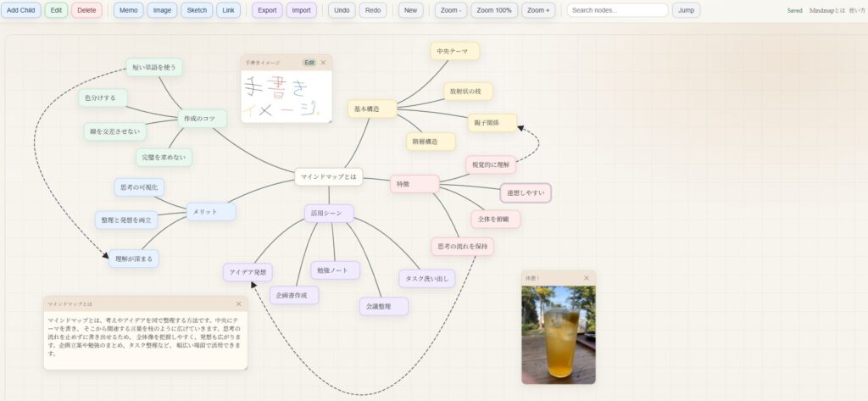Click the iced drink photo thumbnail
The height and width of the screenshot is (401, 868).
point(558,334)
